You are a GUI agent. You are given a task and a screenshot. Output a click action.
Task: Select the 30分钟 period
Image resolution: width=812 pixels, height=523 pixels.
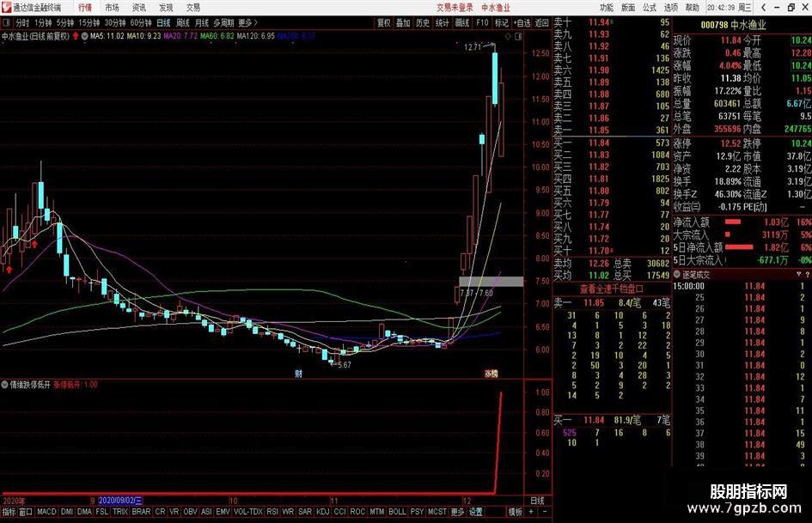[x=115, y=23]
